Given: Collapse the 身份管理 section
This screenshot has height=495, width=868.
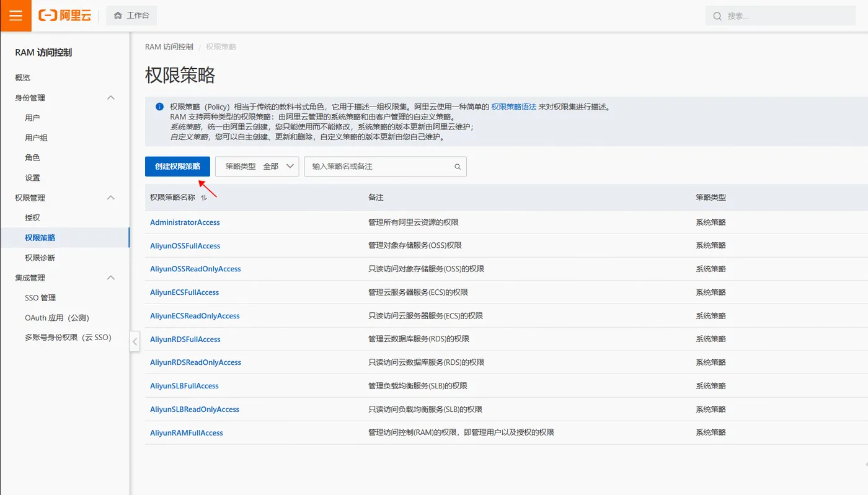Looking at the screenshot, I should (x=111, y=98).
